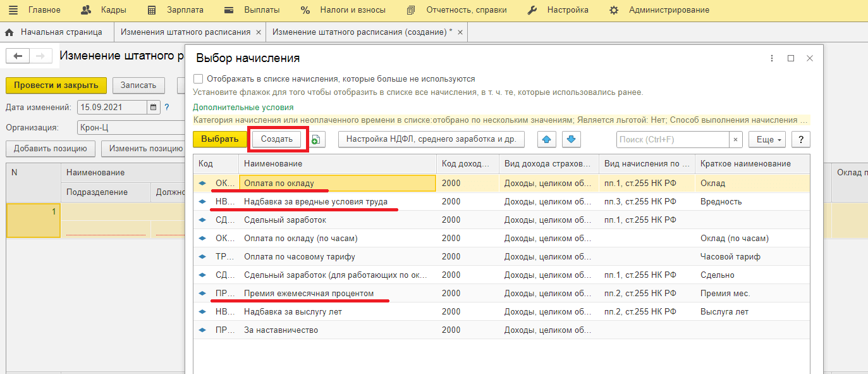Open Настройка НДФЛ, среднего заработка settings
868x374 pixels.
click(431, 140)
